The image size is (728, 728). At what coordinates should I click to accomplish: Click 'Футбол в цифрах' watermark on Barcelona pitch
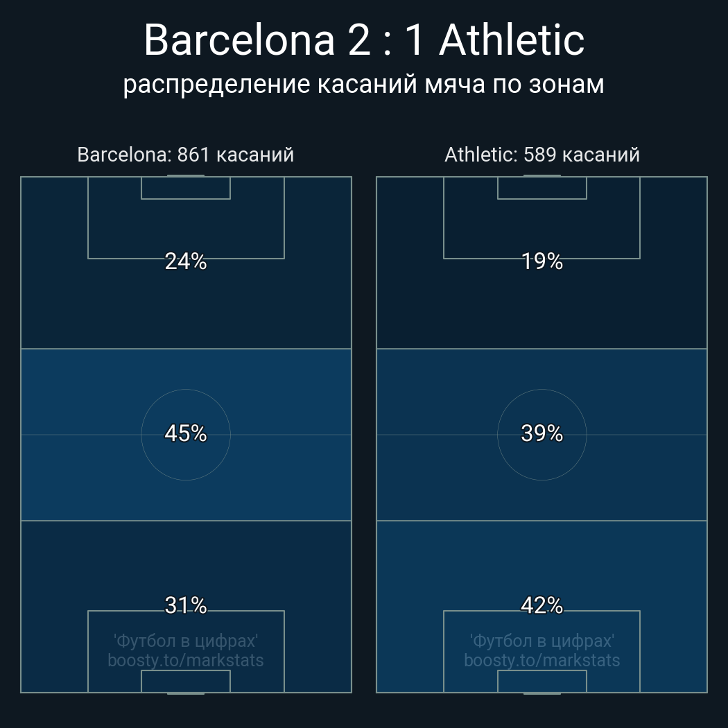click(186, 641)
